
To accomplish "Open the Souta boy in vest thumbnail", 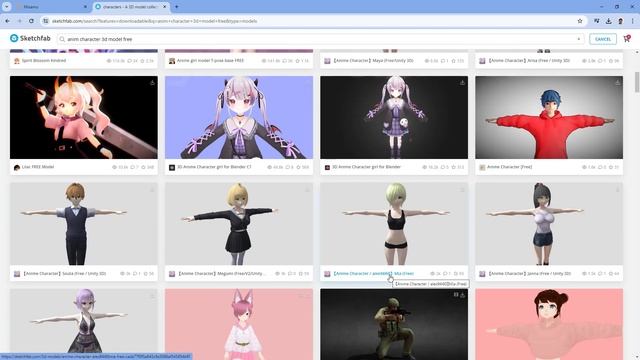I will coord(84,224).
